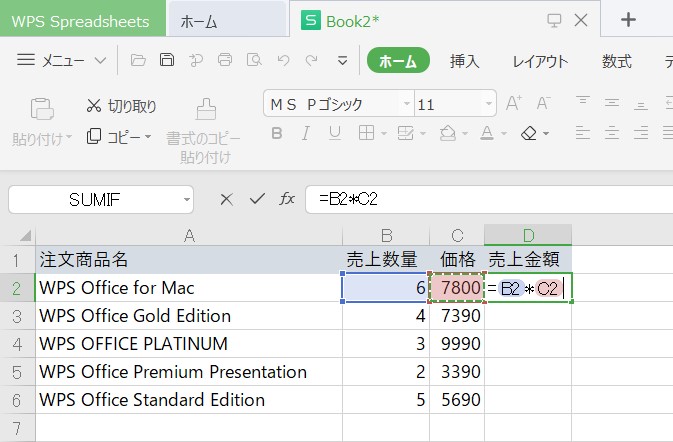This screenshot has height=442, width=673.
Task: Copy selection with コピー
Action: (114, 137)
